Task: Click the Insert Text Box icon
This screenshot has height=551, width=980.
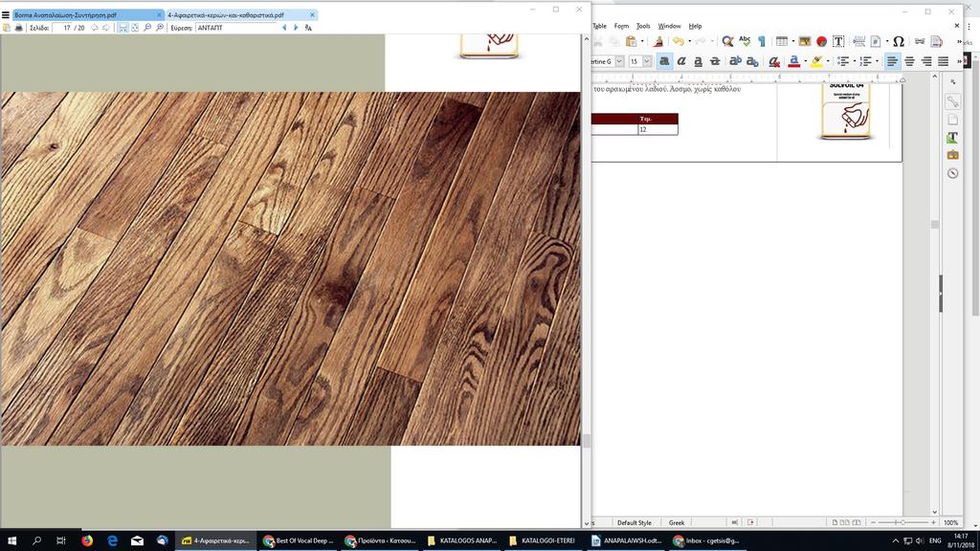Action: tap(838, 41)
